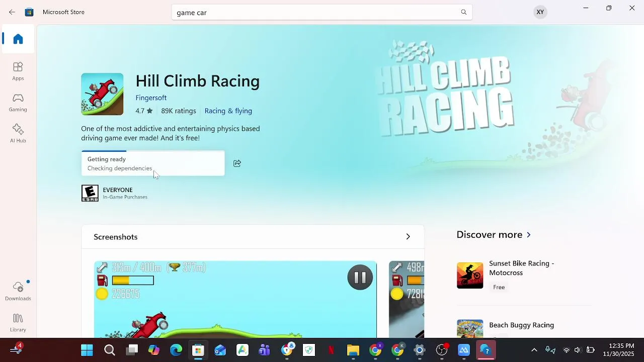The width and height of the screenshot is (644, 362).
Task: Open the Windows Start menu
Action: 87,350
